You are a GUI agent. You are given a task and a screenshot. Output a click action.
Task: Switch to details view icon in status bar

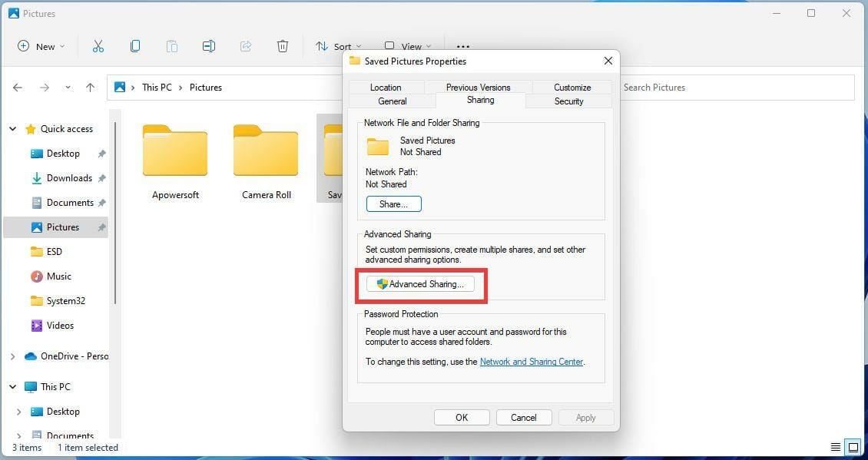pyautogui.click(x=836, y=447)
